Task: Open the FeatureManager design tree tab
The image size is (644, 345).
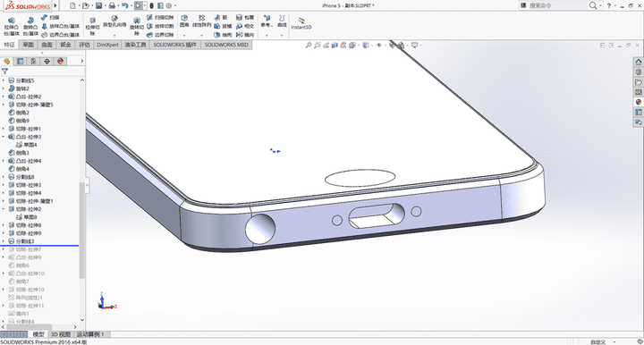Action: pos(6,61)
